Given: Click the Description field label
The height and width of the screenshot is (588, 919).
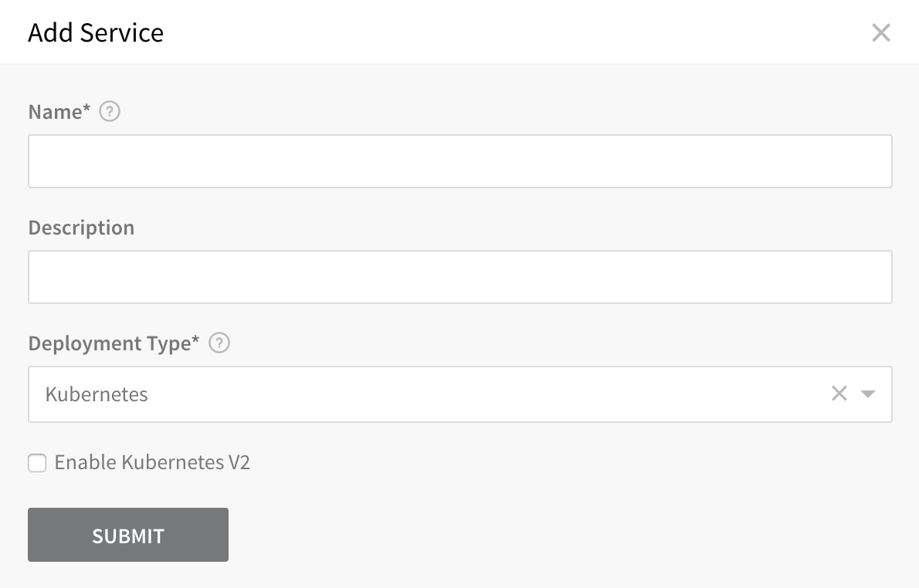Looking at the screenshot, I should tap(81, 227).
